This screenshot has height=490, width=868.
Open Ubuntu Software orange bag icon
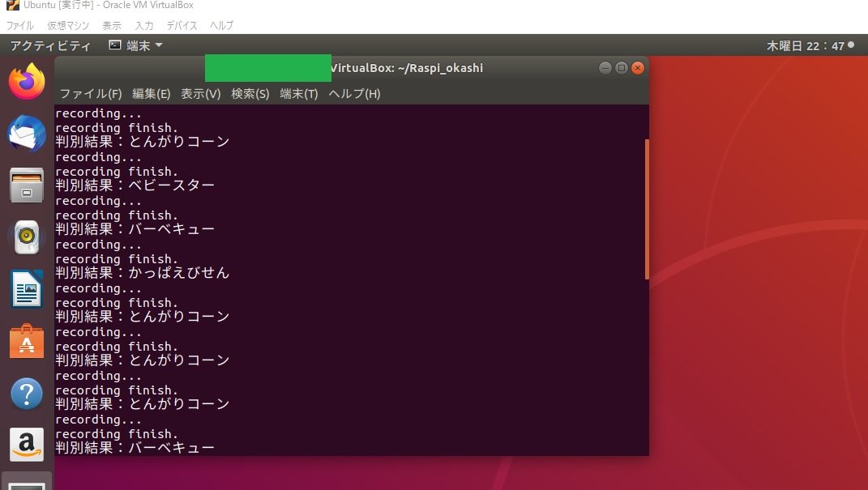pyautogui.click(x=27, y=341)
